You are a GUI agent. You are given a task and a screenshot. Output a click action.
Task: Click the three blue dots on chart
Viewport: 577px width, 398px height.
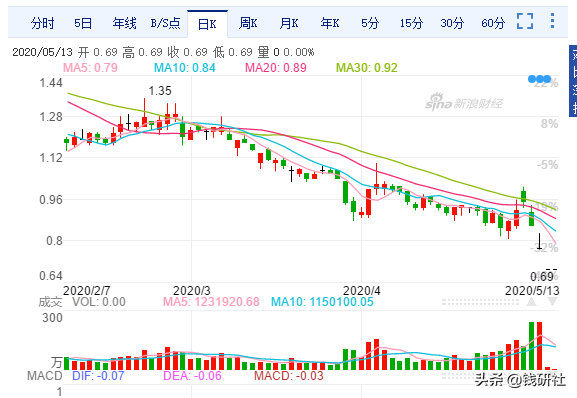click(x=539, y=79)
